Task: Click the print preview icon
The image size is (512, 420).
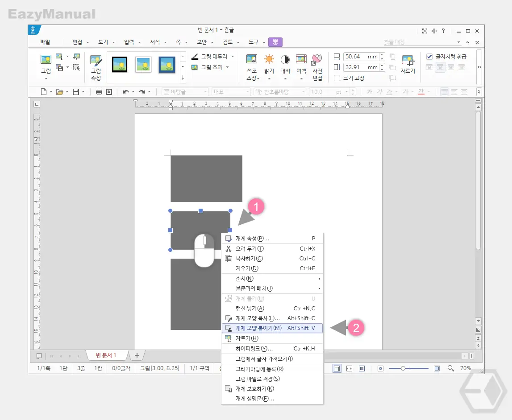Action: click(x=109, y=92)
